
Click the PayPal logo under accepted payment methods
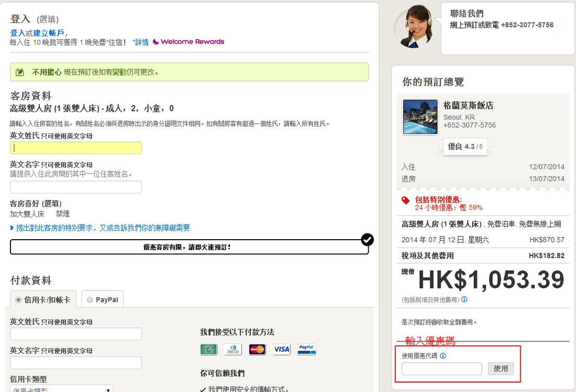(x=306, y=350)
